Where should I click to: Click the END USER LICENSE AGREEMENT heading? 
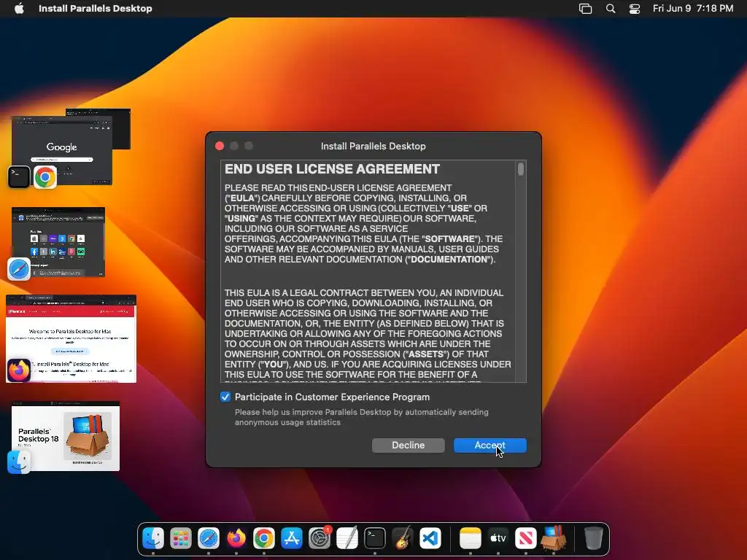[332, 169]
